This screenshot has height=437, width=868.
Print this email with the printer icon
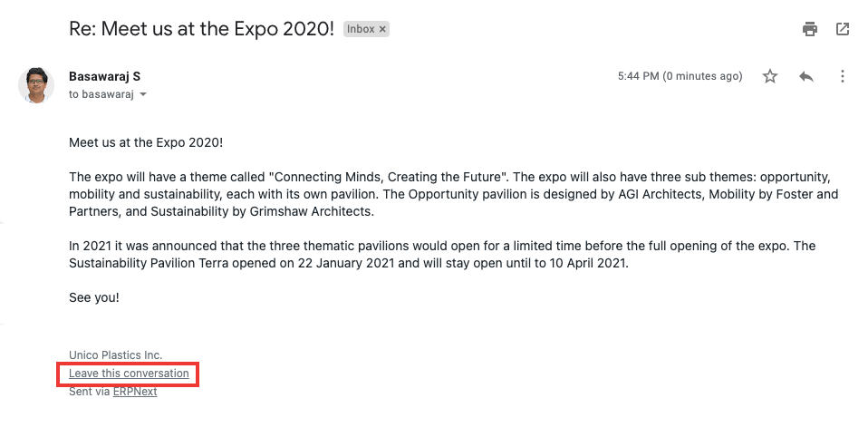(x=810, y=29)
